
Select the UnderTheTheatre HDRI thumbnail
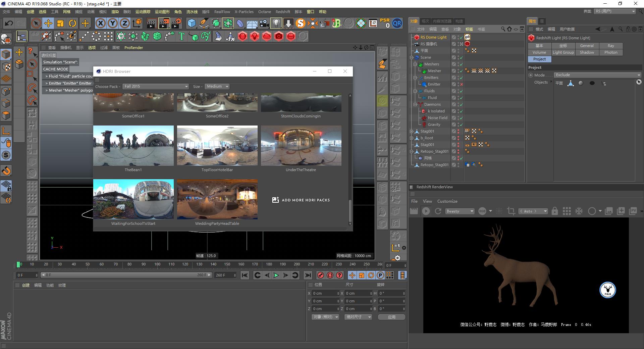301,146
